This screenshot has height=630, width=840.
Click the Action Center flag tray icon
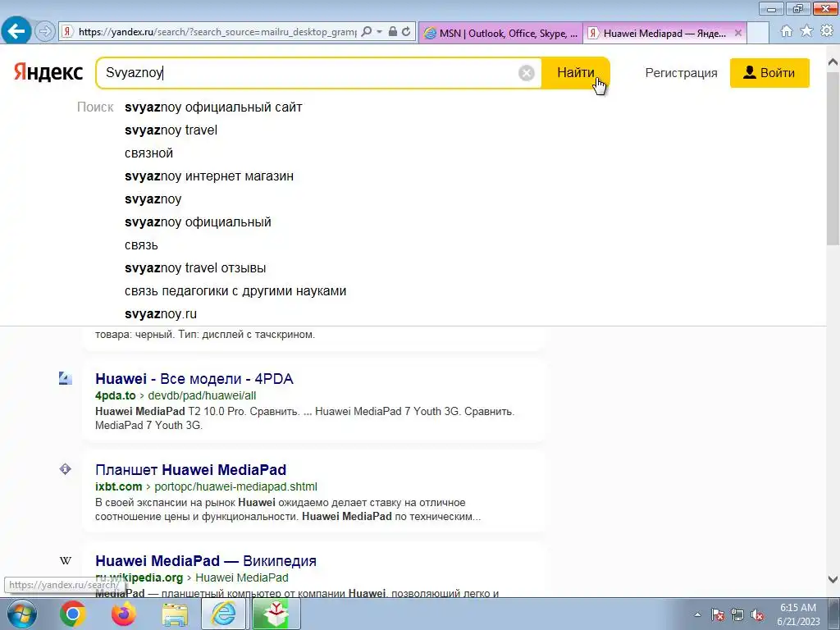pyautogui.click(x=718, y=614)
